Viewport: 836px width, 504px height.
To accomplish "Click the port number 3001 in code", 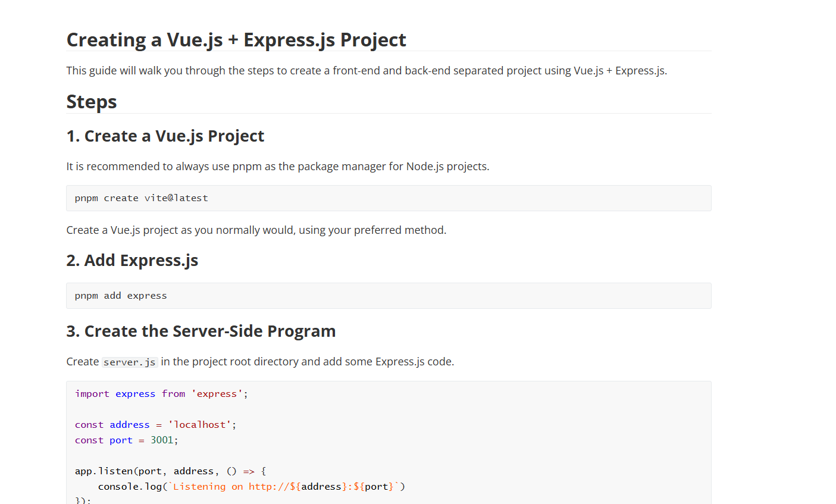I will (x=162, y=440).
